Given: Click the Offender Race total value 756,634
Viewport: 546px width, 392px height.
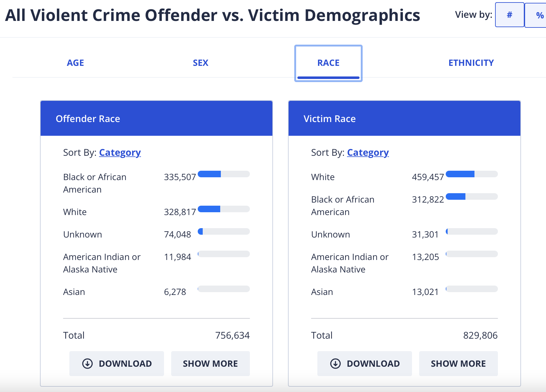Looking at the screenshot, I should 232,336.
